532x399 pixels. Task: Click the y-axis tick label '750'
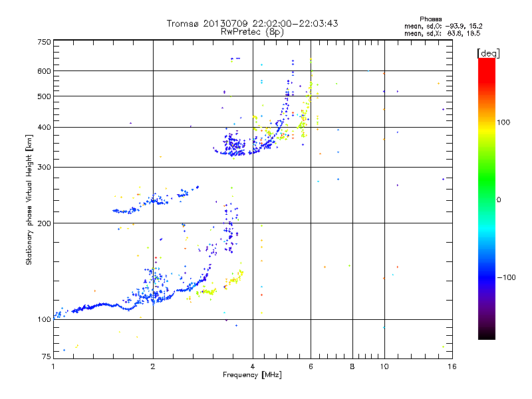(45, 42)
